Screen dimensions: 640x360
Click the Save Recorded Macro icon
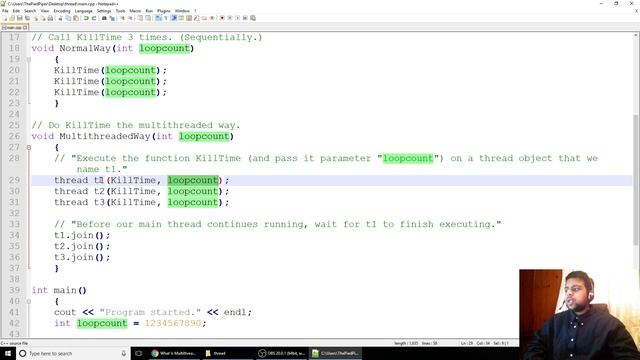253,18
